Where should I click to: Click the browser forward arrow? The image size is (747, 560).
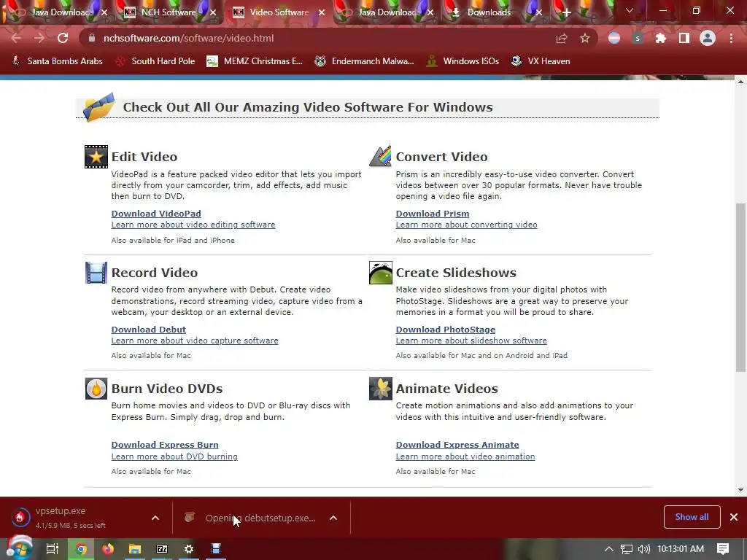tap(39, 38)
